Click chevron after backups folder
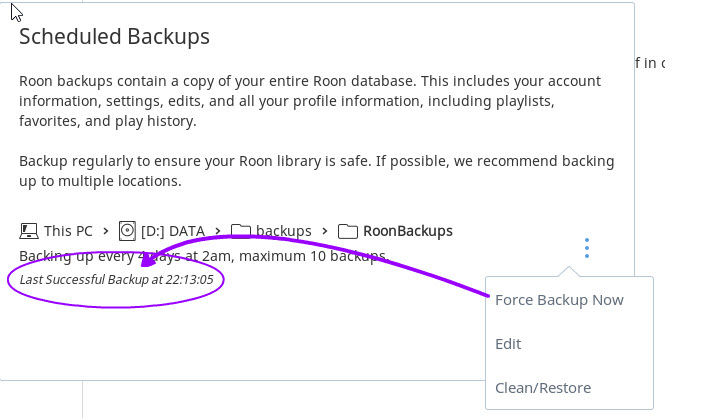 tap(325, 231)
